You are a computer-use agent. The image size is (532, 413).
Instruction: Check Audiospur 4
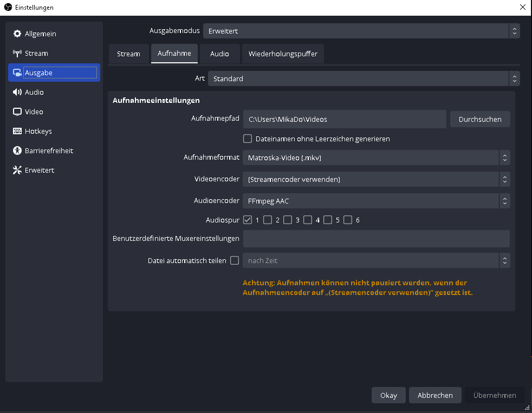[308, 220]
